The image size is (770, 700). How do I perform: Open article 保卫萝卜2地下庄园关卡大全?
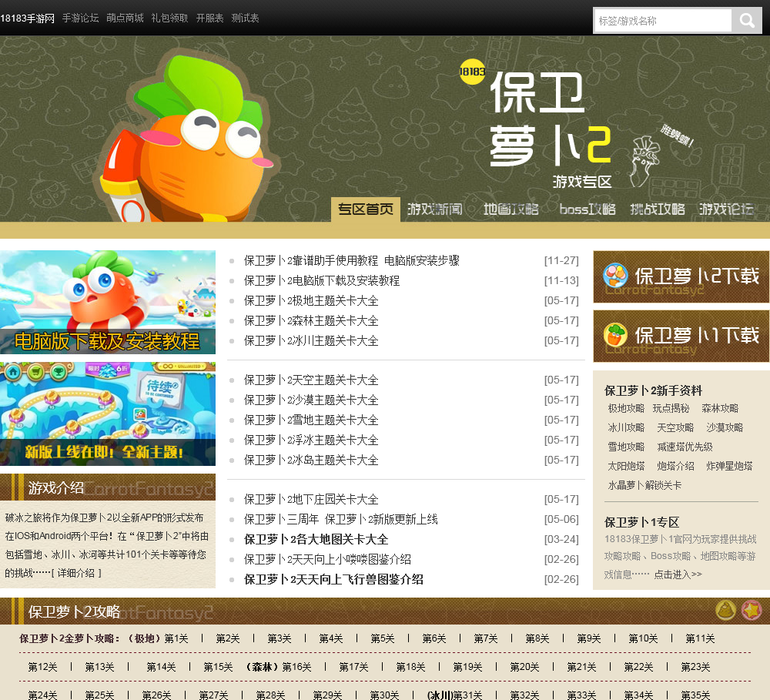pyautogui.click(x=311, y=500)
